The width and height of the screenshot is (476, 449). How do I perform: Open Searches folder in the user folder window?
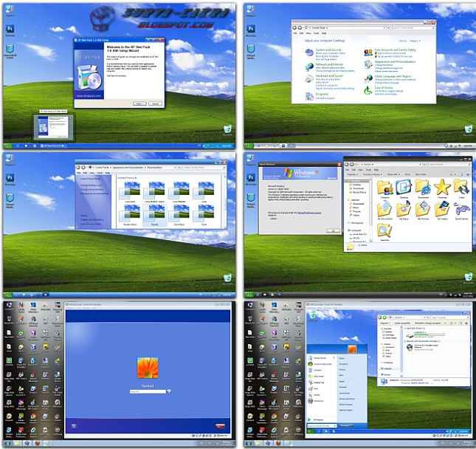(384, 232)
